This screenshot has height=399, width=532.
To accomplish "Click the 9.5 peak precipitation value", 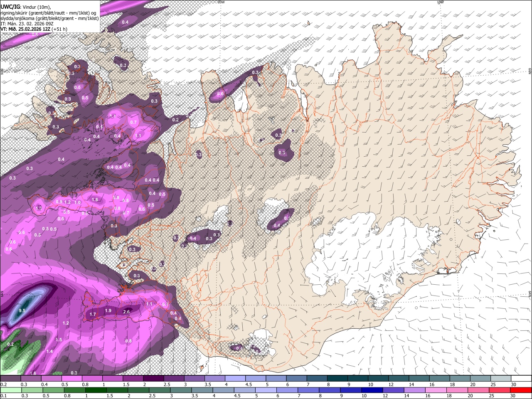I will point(22,310).
